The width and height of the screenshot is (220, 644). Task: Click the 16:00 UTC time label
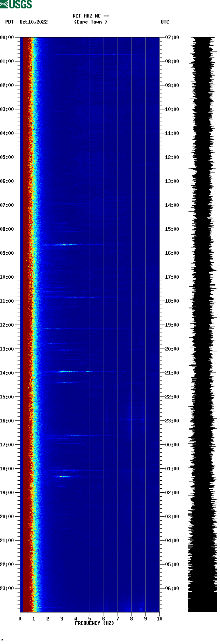(172, 253)
